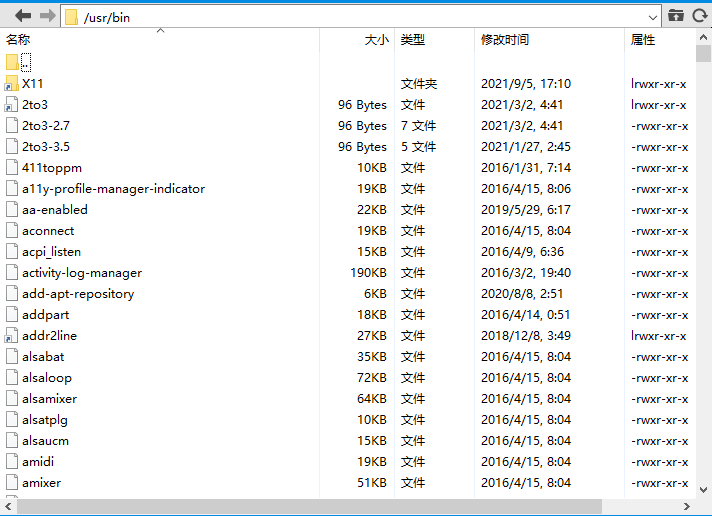Click the addr2line symlink file icon
This screenshot has height=516, width=712.
pos(11,335)
